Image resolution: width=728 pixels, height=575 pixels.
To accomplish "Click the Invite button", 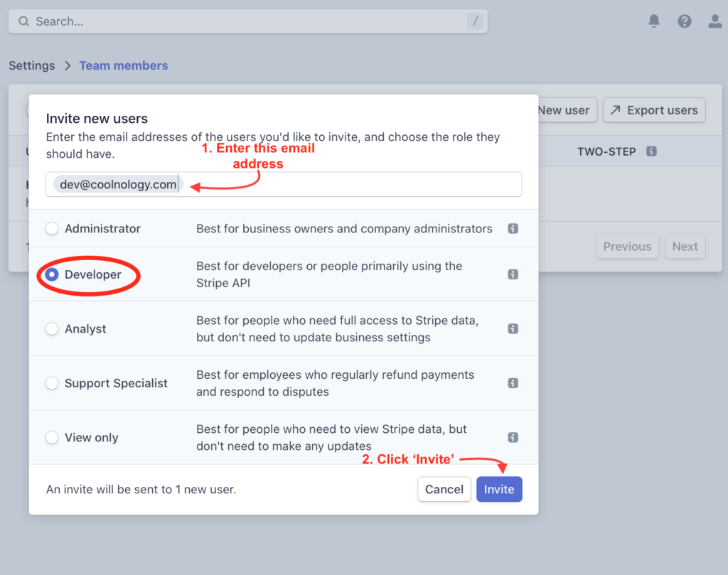I will click(x=499, y=489).
